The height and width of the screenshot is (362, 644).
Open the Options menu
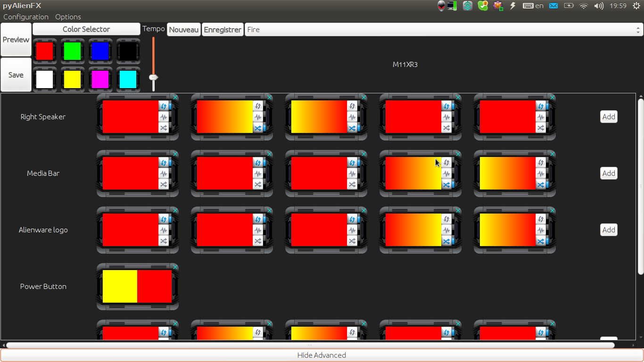[x=68, y=17]
